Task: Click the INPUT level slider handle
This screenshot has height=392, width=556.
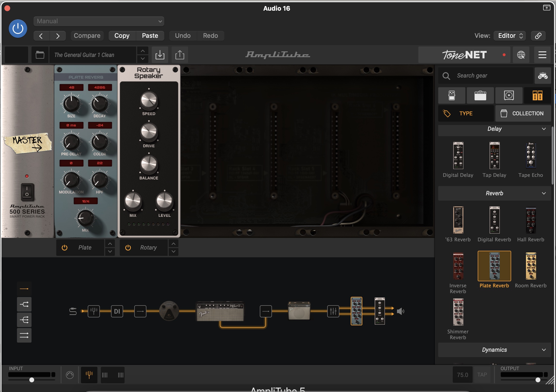Action: tap(32, 380)
